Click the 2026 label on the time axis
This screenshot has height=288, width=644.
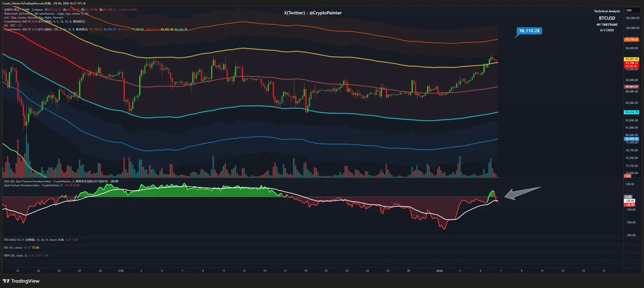439,271
